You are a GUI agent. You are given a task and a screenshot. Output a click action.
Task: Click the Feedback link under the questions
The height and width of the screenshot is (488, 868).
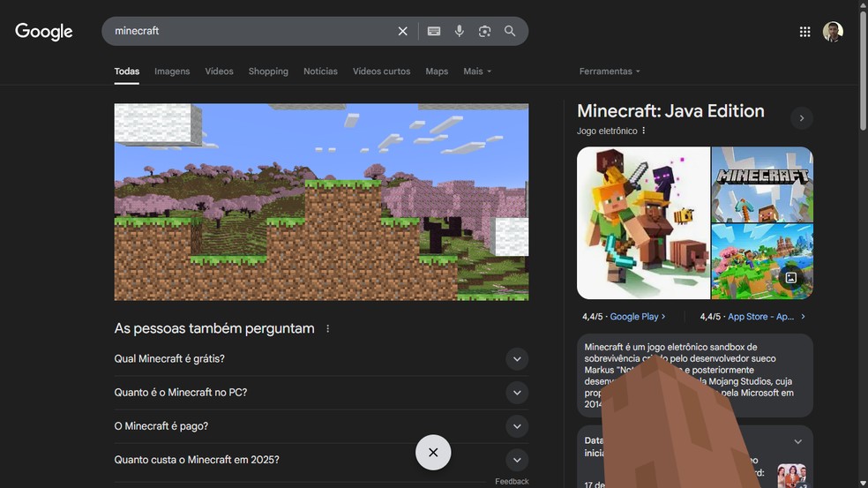click(x=512, y=481)
